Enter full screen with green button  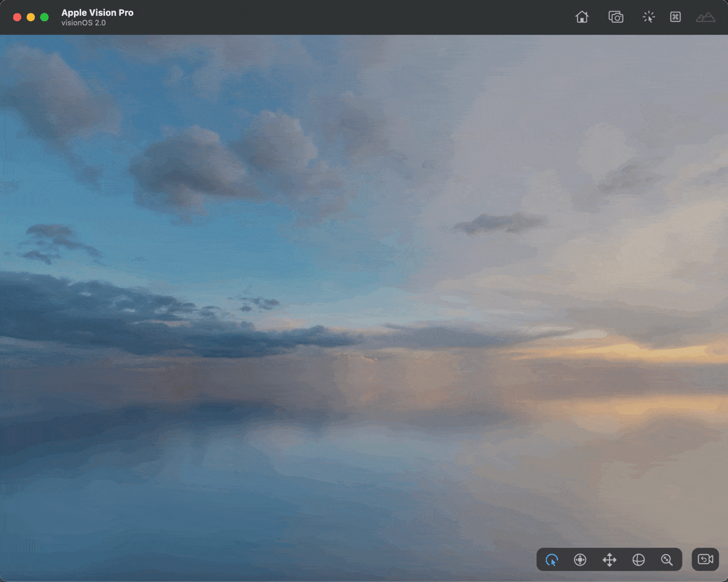click(x=44, y=17)
